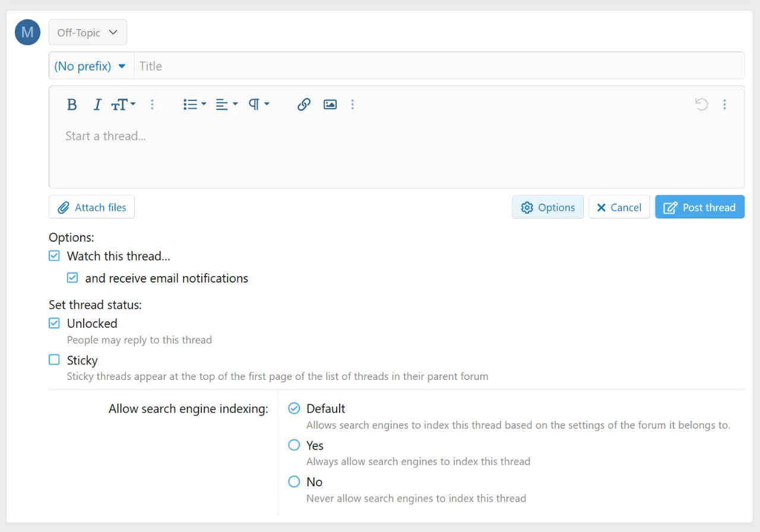Select No for search engine indexing
This screenshot has width=760, height=532.
tap(294, 482)
